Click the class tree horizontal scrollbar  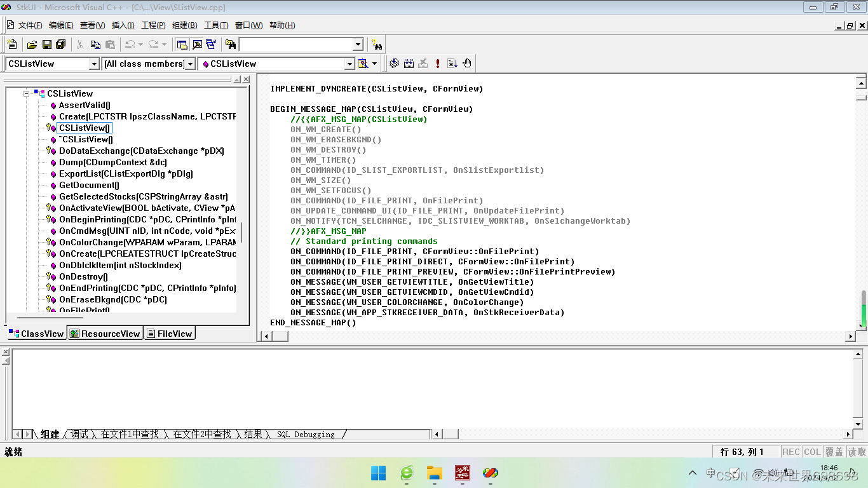(x=50, y=318)
